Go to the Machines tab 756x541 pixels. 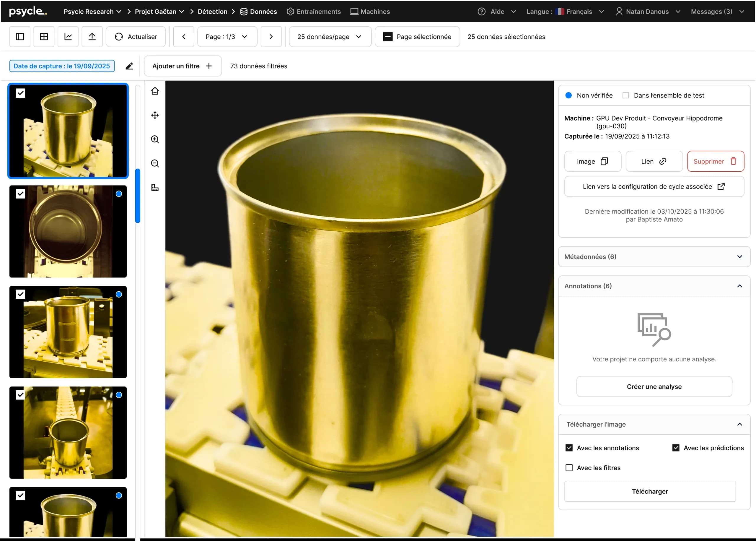tap(370, 12)
